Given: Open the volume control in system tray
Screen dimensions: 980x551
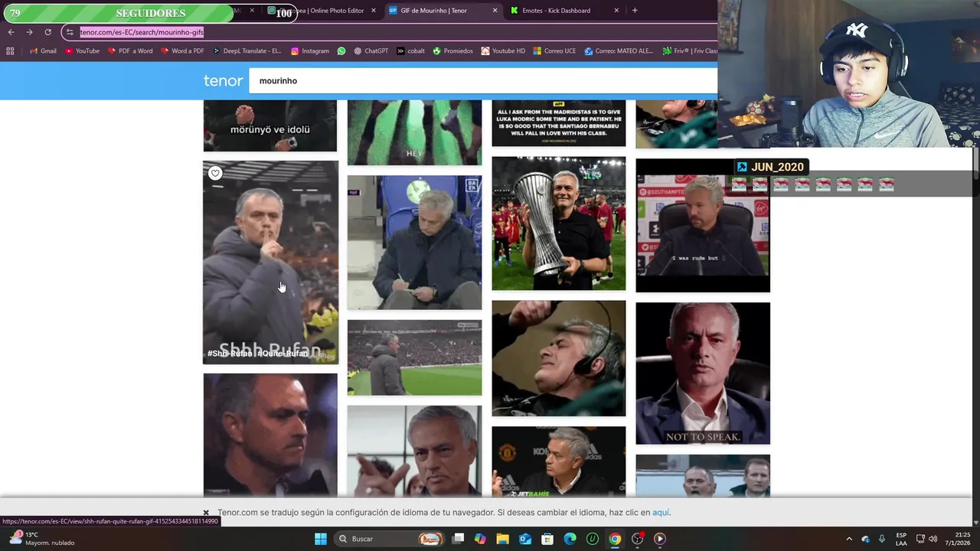Looking at the screenshot, I should coord(933,539).
